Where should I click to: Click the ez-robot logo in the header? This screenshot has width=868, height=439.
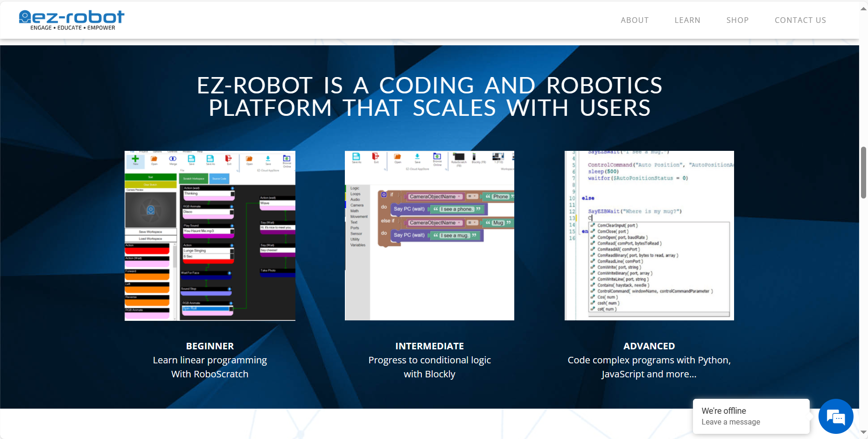[x=71, y=20]
